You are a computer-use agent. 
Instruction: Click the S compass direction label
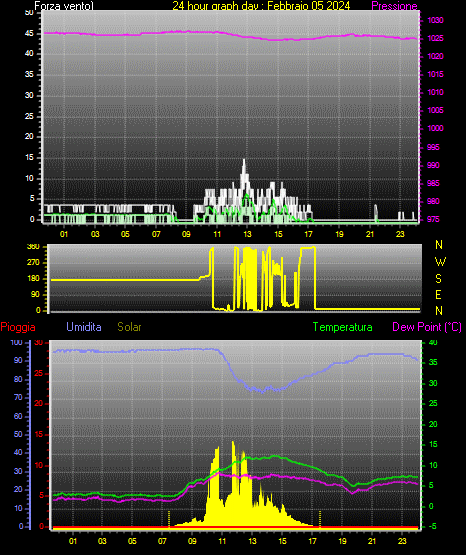pos(438,279)
